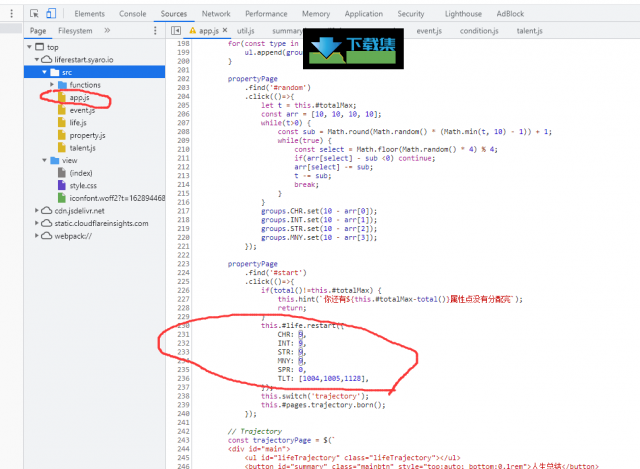
Task: Select the Sources panel tab
Action: [173, 14]
